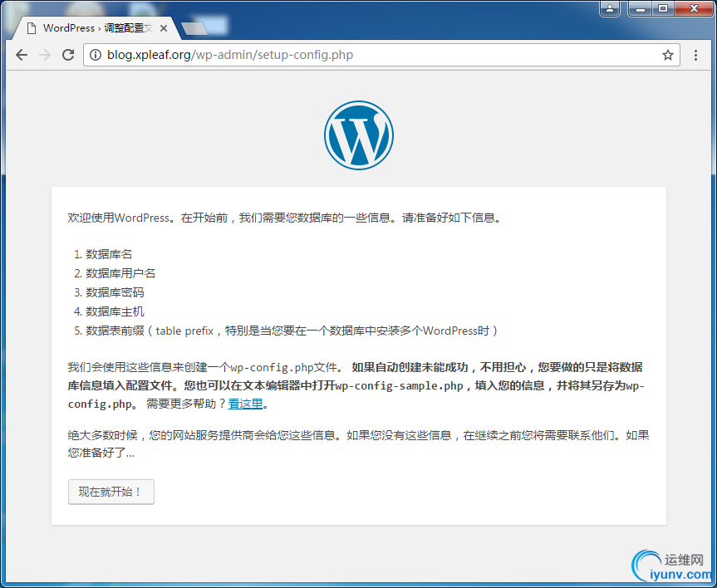The width and height of the screenshot is (717, 588).
Task: Click list item 数据库名
Action: click(x=109, y=254)
